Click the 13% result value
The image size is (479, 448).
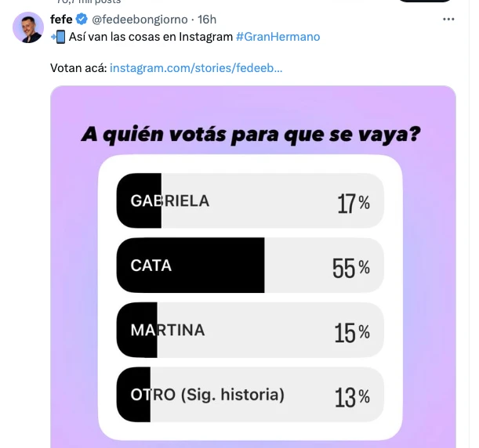coord(352,397)
